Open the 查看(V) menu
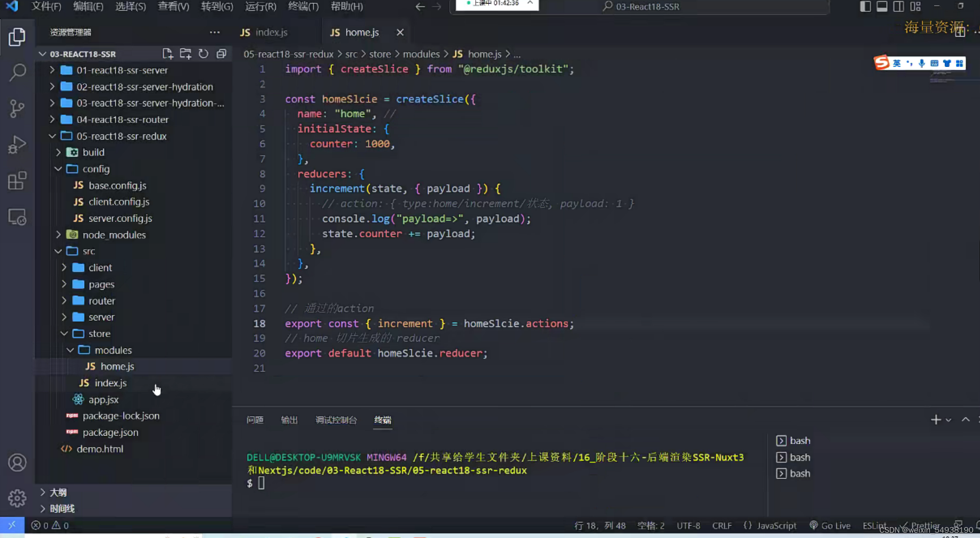This screenshot has height=538, width=980. point(173,6)
